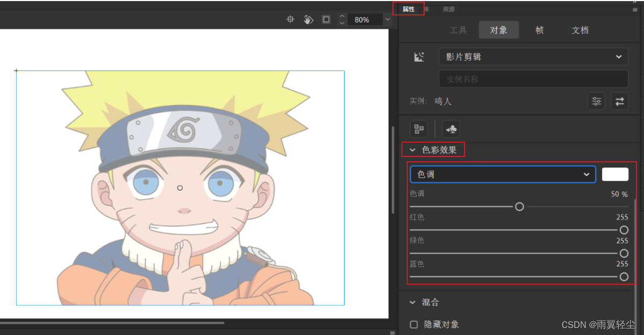Image resolution: width=644 pixels, height=335 pixels.
Task: Collapse the 色彩效果 section
Action: [412, 150]
